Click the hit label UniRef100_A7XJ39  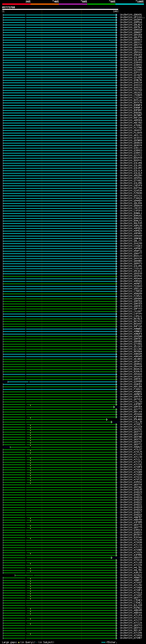tap(131, 457)
